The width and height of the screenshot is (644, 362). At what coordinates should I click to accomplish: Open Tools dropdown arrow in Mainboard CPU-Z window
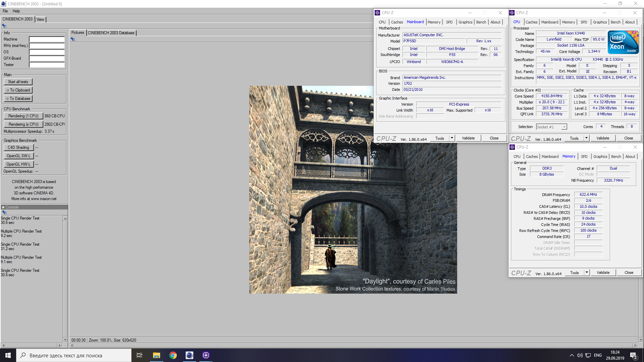pyautogui.click(x=452, y=138)
